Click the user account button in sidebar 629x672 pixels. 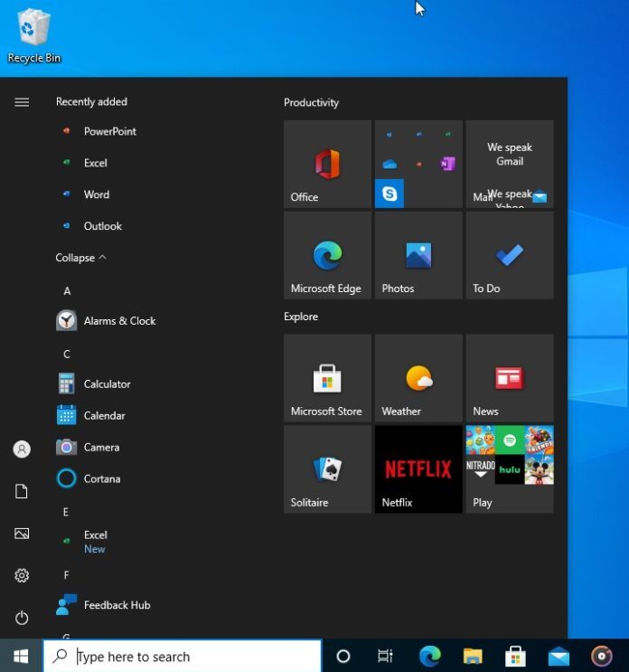pos(22,449)
